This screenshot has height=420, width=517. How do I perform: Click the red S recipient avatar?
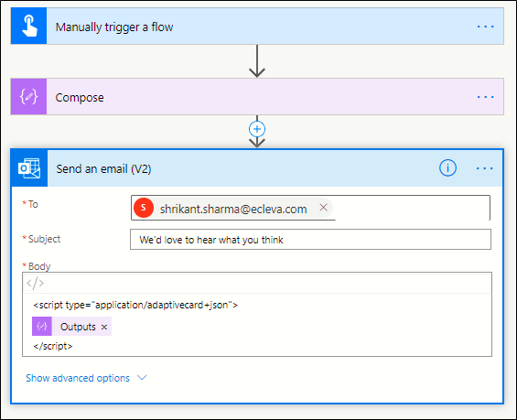pos(144,208)
